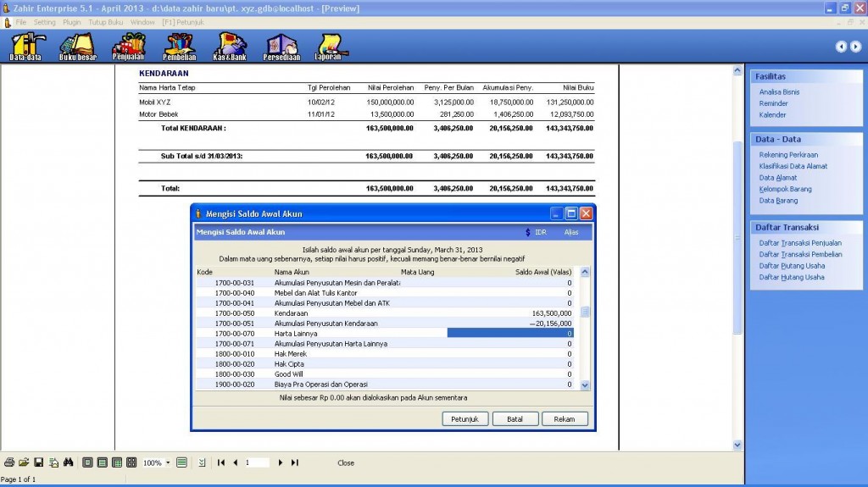Jump to the last preview page

(x=295, y=463)
